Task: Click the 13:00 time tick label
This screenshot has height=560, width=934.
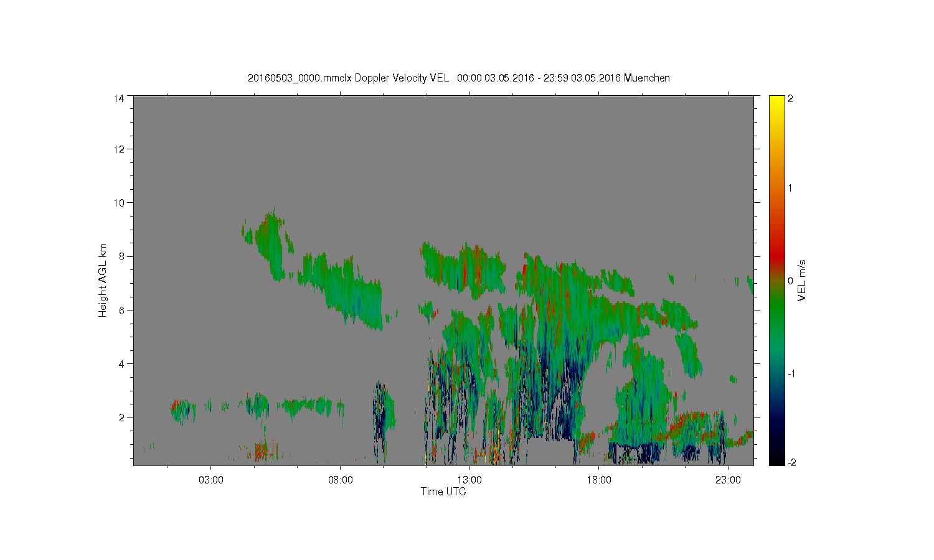Action: pos(469,480)
